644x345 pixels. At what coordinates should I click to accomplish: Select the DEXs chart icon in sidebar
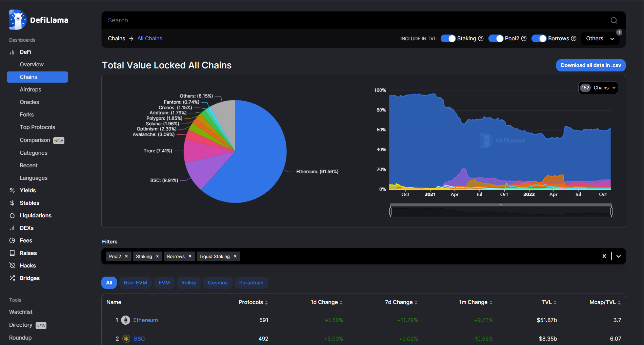(12, 228)
